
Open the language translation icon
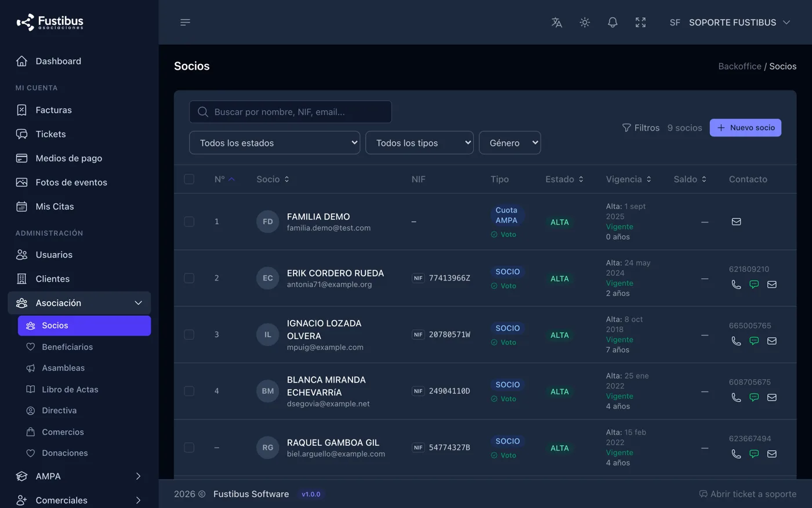557,22
